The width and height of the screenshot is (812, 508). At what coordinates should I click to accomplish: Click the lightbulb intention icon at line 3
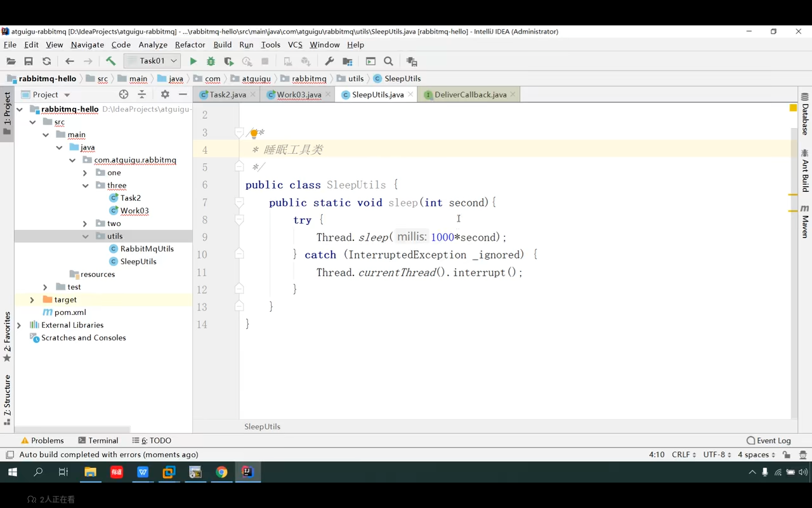[x=254, y=133]
